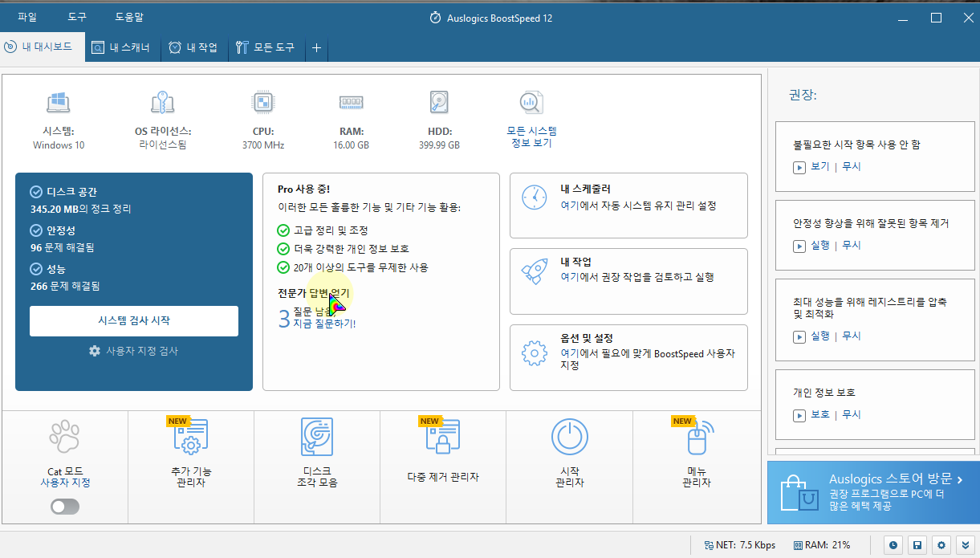Screen dimensions: 980x558
Task: Open the 시작 관리자 power icon
Action: pyautogui.click(x=569, y=438)
